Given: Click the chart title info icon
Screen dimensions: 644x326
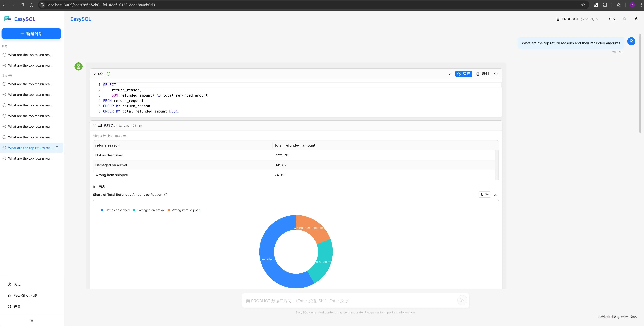Looking at the screenshot, I should point(166,195).
